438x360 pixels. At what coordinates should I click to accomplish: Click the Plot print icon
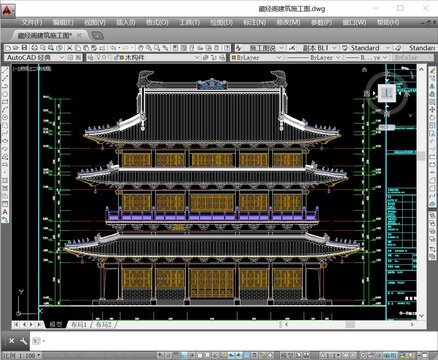tap(34, 48)
